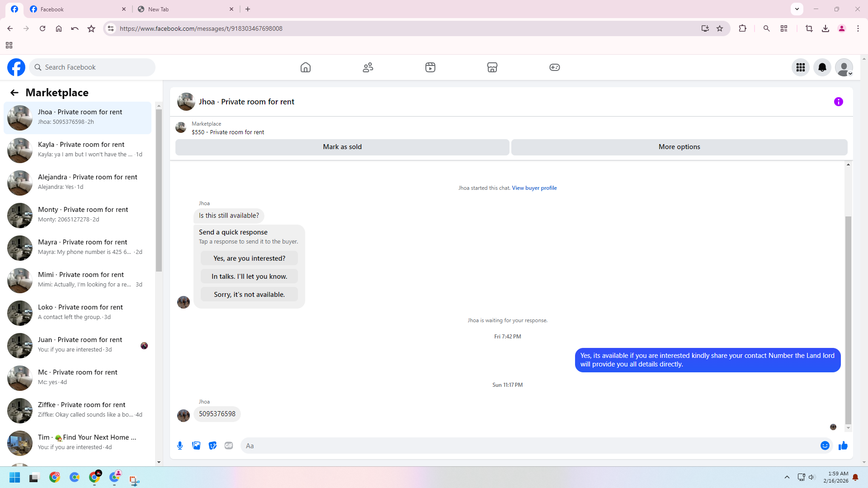Viewport: 868px width, 488px height.
Task: Send a thumbs-up like
Action: pos(843,446)
